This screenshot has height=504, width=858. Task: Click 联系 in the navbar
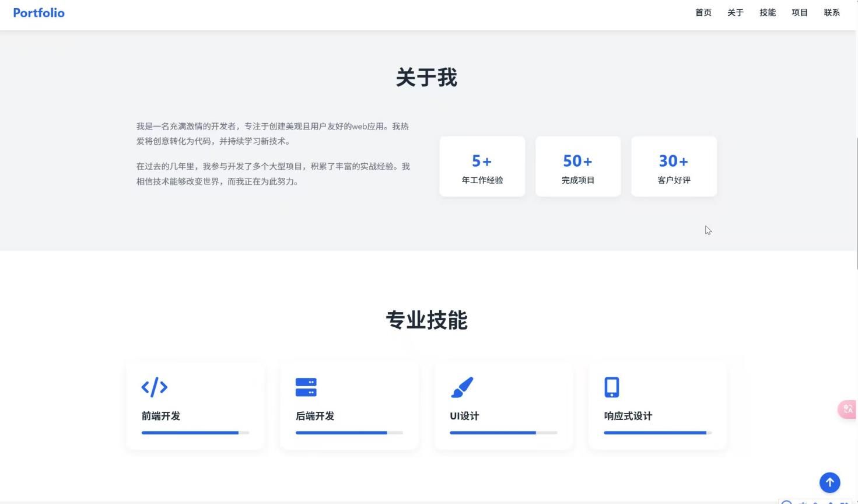click(x=831, y=12)
